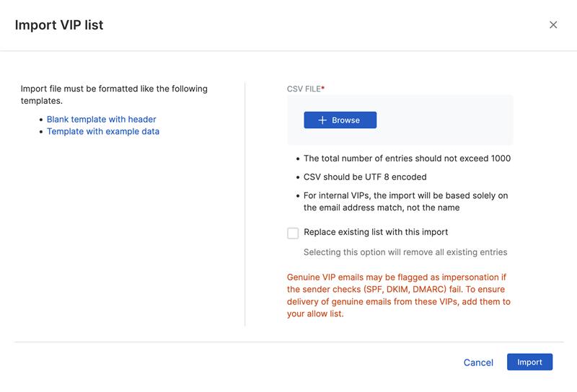577x392 pixels.
Task: Cancel the VIP list import
Action: 478,362
